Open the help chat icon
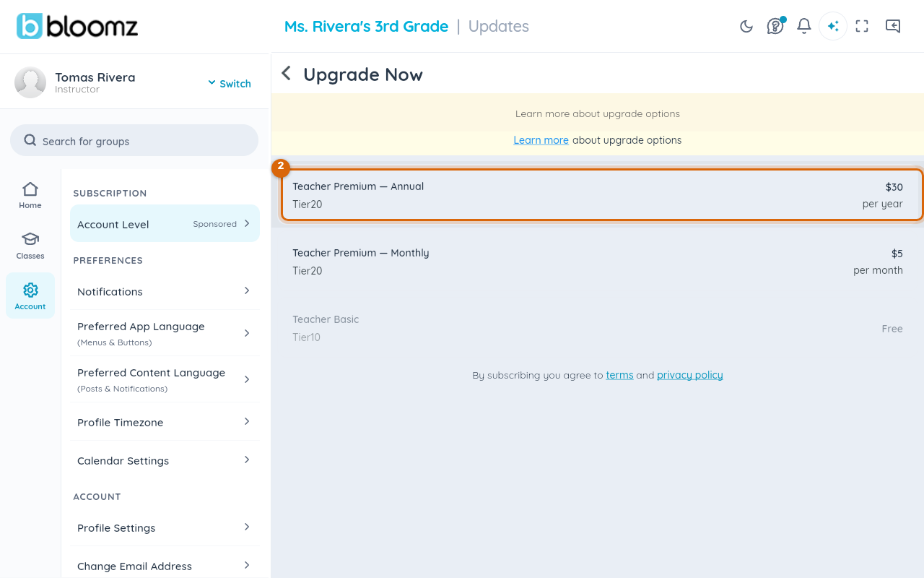This screenshot has height=578, width=924. 775,26
